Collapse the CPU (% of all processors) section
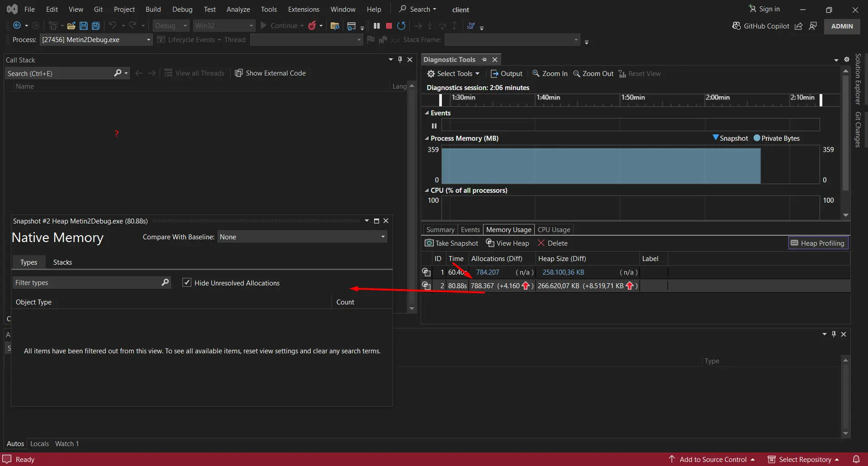868x466 pixels. [427, 190]
